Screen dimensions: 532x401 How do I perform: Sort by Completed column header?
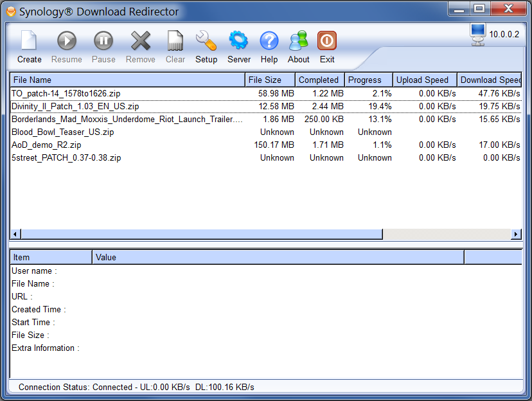(x=320, y=80)
